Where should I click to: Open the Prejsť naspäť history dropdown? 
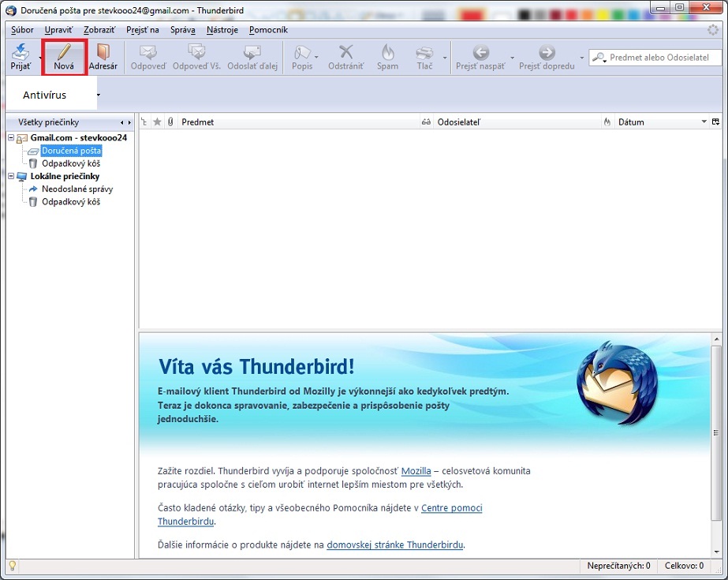pos(513,58)
